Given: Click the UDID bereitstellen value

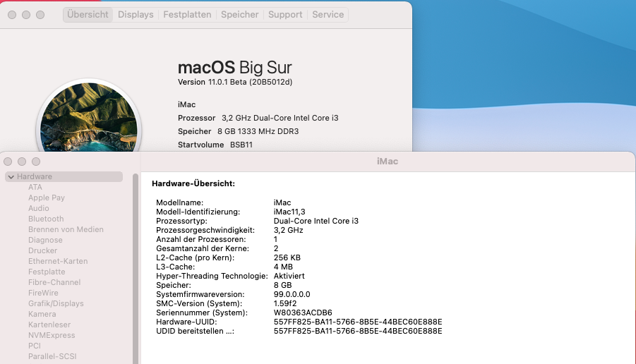Looking at the screenshot, I should [358, 331].
